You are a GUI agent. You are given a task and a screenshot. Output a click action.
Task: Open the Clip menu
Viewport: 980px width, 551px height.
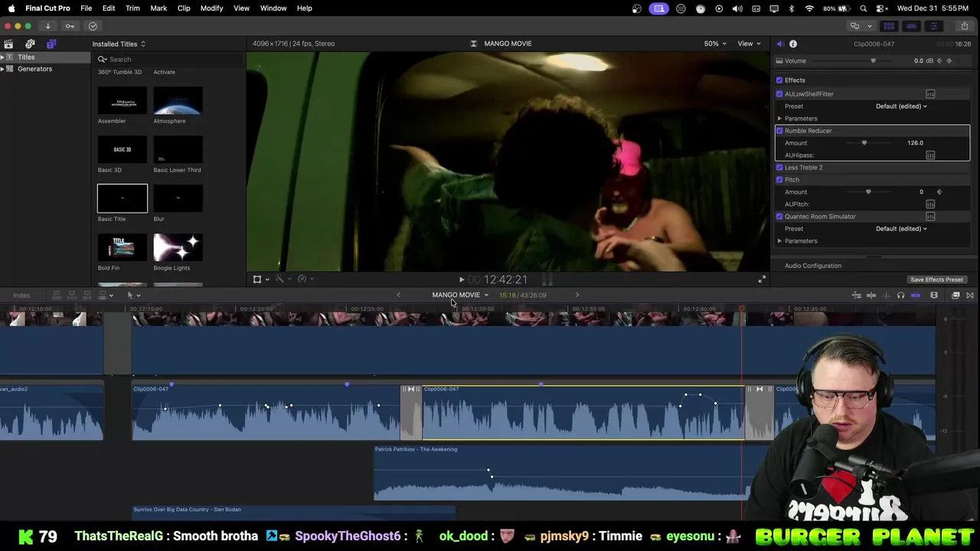click(x=184, y=8)
